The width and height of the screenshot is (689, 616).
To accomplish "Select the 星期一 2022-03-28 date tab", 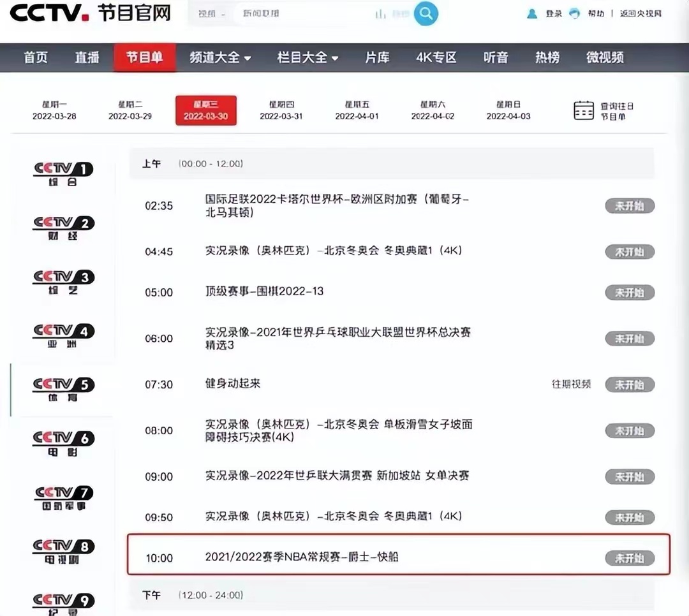I will point(54,110).
